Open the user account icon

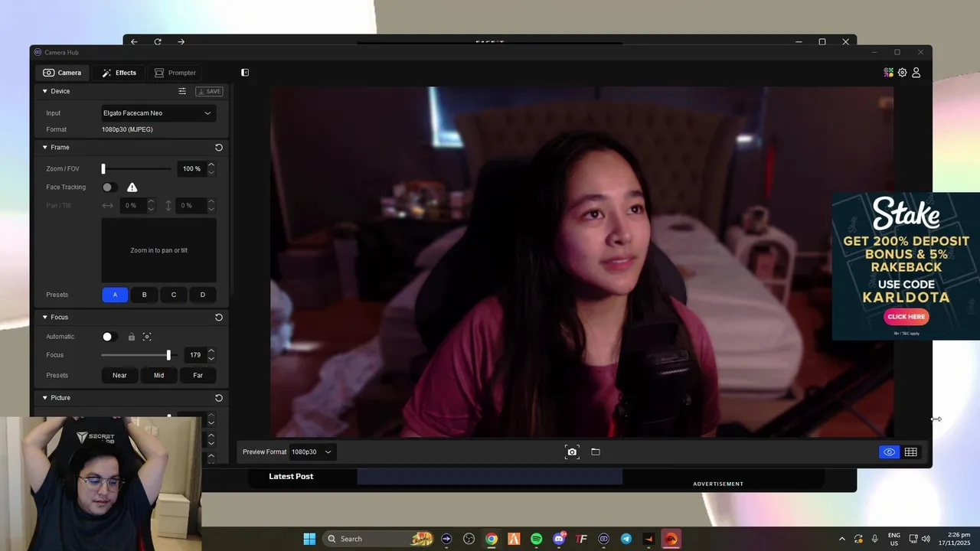tap(916, 73)
